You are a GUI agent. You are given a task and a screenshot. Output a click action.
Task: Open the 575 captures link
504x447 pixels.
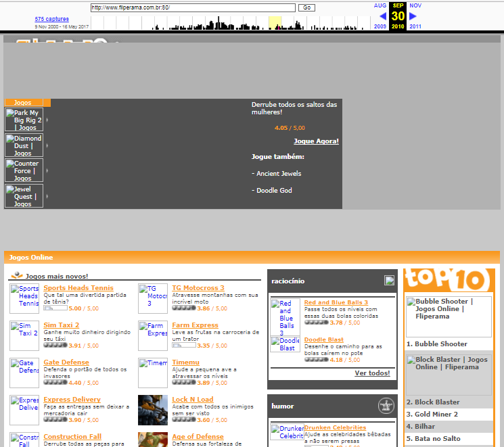coord(51,19)
